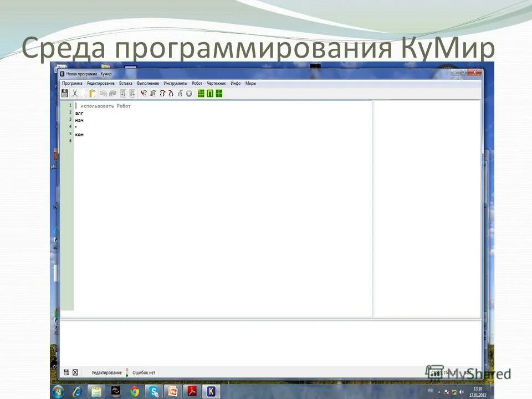The image size is (532, 399).
Task: Click the step icon with curly braces
Action: (x=162, y=93)
